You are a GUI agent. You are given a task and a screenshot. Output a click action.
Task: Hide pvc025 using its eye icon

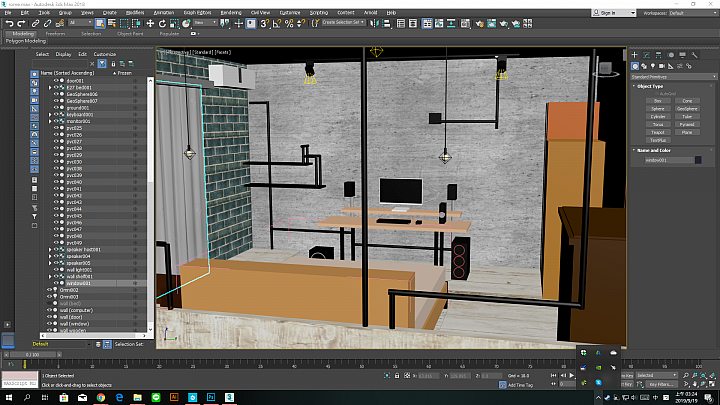(56, 128)
